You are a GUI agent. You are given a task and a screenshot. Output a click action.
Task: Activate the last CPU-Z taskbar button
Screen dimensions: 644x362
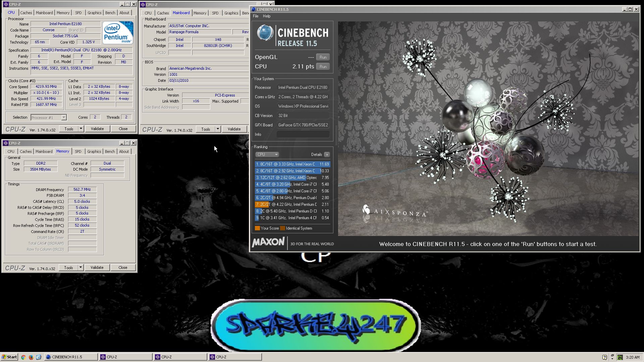pyautogui.click(x=235, y=357)
